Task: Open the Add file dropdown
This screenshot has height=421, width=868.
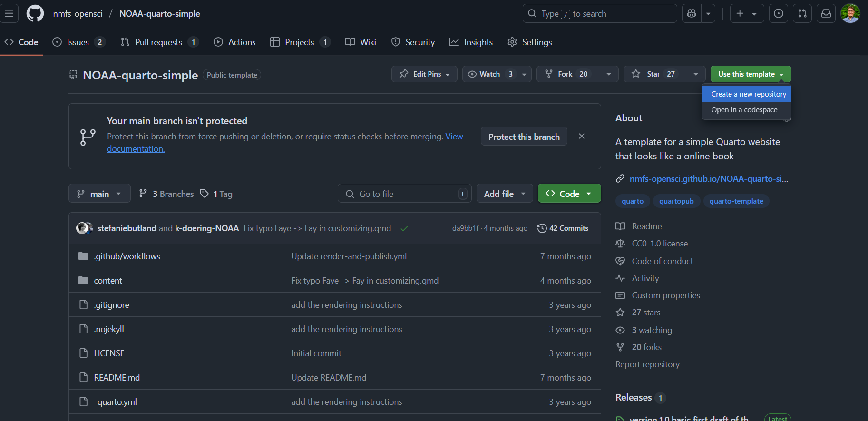Action: (505, 194)
